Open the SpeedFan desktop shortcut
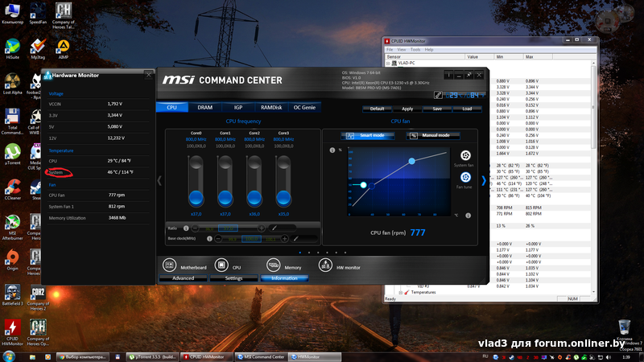The image size is (644, 362). tap(38, 13)
